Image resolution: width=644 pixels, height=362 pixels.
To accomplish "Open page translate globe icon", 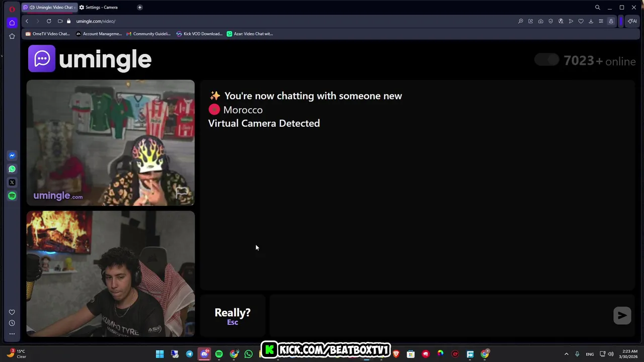I will [561, 21].
